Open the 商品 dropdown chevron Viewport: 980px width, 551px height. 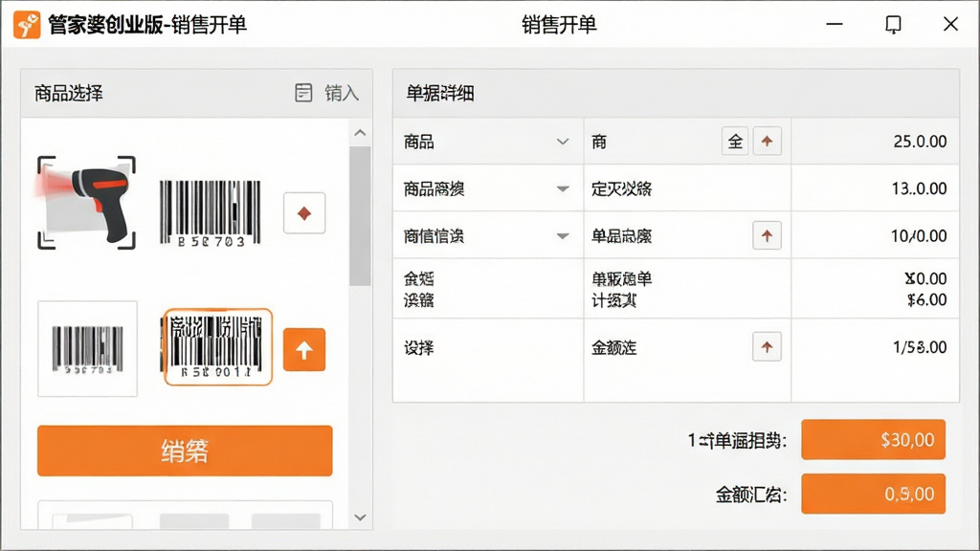coord(563,142)
